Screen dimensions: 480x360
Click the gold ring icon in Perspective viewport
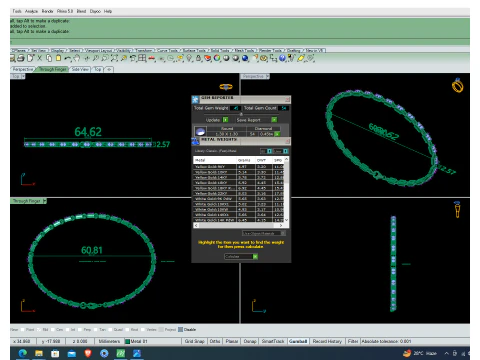[x=457, y=86]
